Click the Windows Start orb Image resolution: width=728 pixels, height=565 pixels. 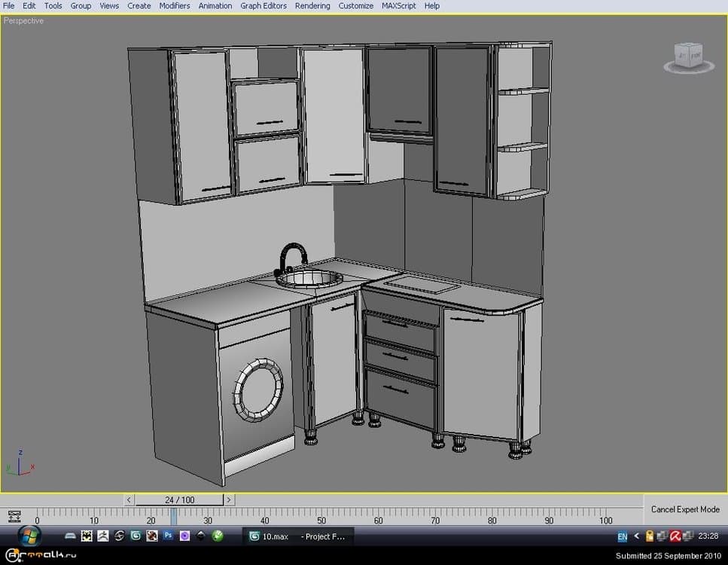pyautogui.click(x=29, y=536)
